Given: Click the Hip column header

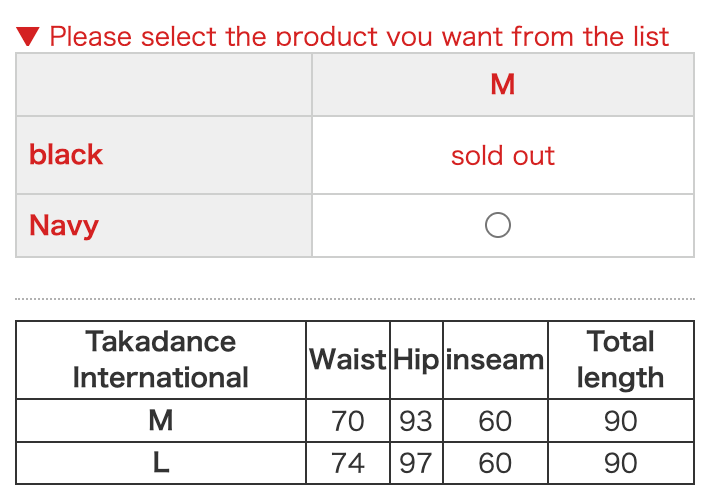Looking at the screenshot, I should [416, 360].
